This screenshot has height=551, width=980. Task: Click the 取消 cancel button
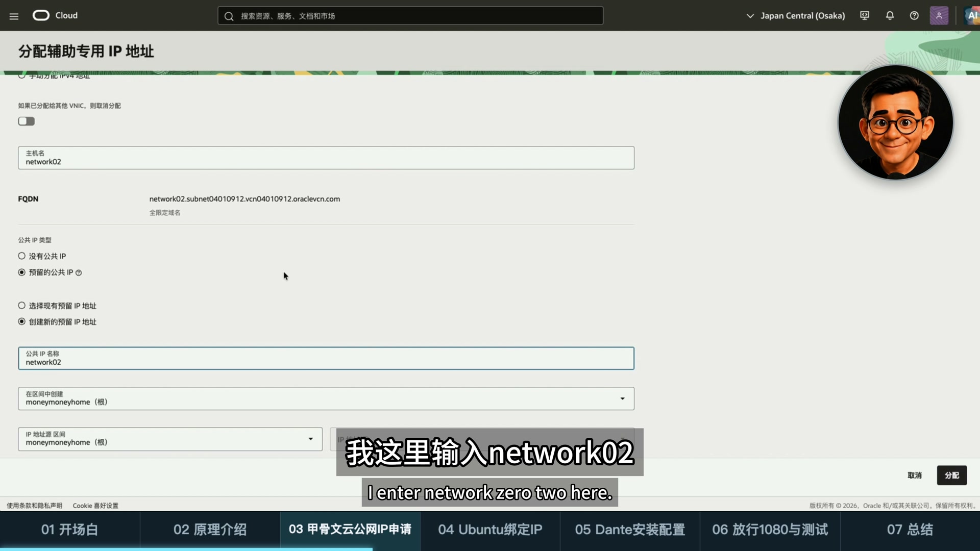point(915,475)
